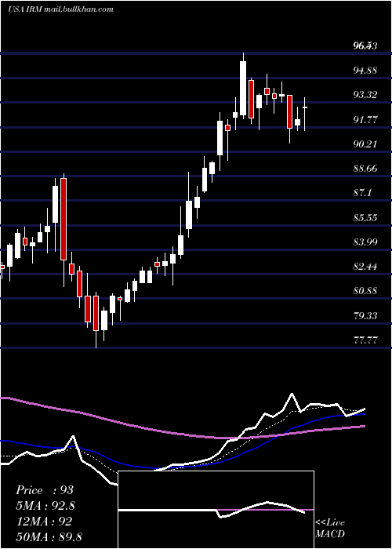Image resolution: width=392 pixels, height=549 pixels.
Task: Click the 93.32 price axis label
Action: [365, 95]
